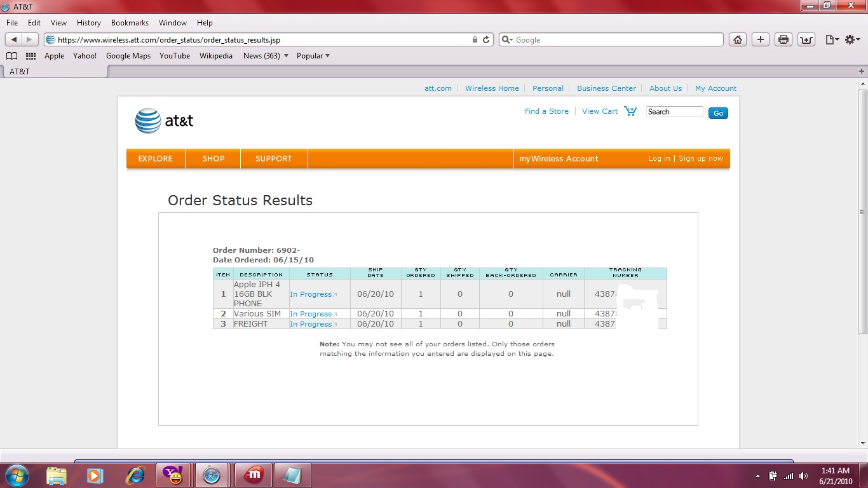Click the AT&T globe logo

click(x=148, y=121)
